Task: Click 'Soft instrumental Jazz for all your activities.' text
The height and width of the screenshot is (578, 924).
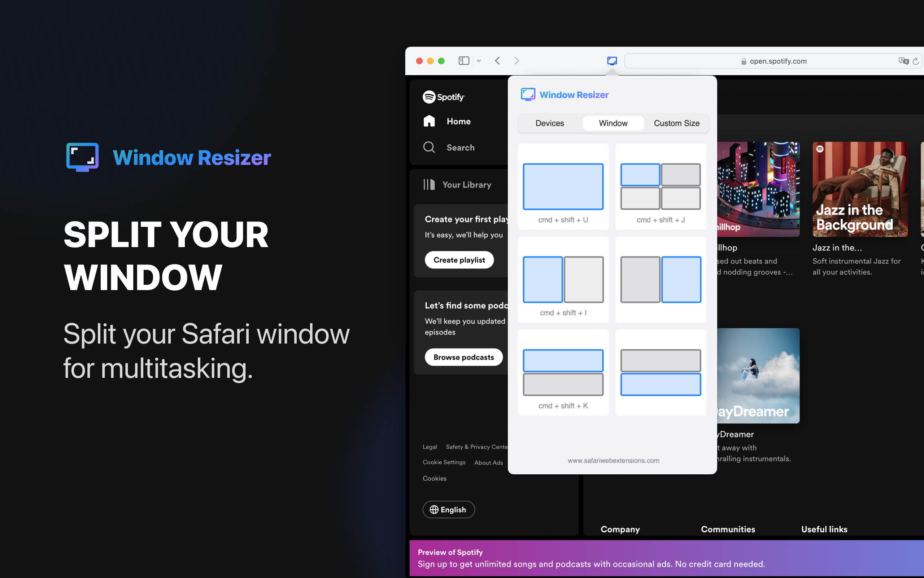Action: point(857,267)
